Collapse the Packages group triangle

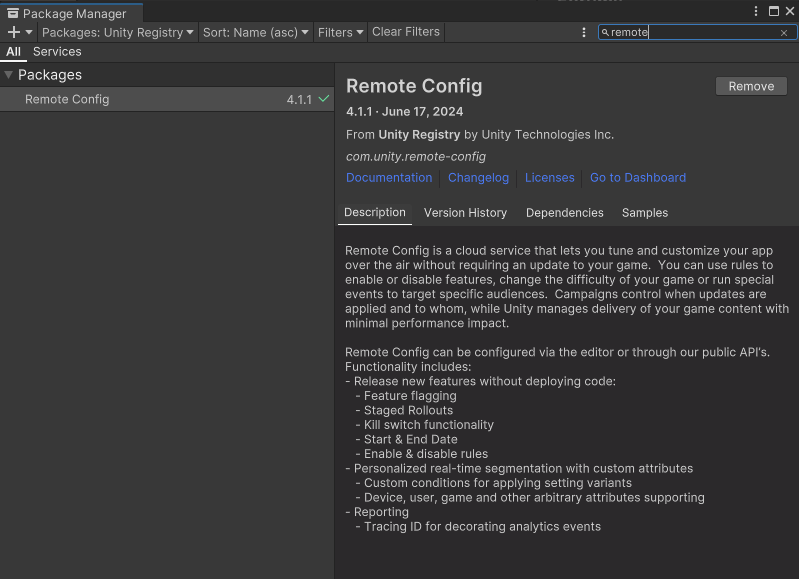click(x=8, y=74)
